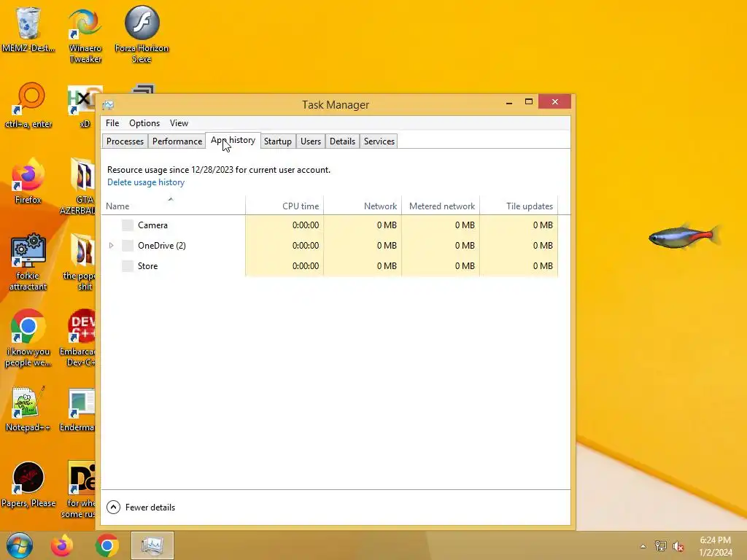The width and height of the screenshot is (747, 560).
Task: Open Forza Horizon 5.exe desktop icon
Action: point(142,35)
